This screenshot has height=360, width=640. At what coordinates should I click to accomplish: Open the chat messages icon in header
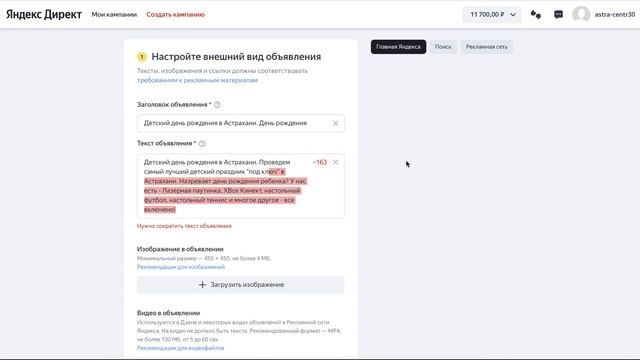pyautogui.click(x=558, y=15)
